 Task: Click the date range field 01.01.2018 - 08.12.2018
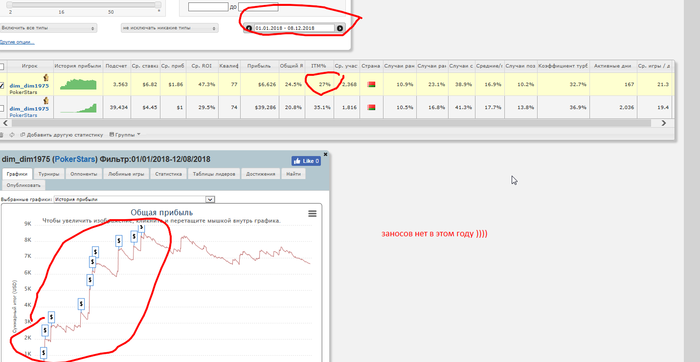point(294,28)
